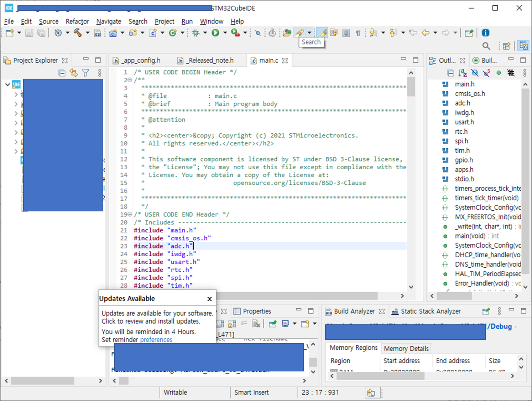This screenshot has width=532, height=401.
Task: Toggle Hide Fields in Outline
Action: pos(475,73)
